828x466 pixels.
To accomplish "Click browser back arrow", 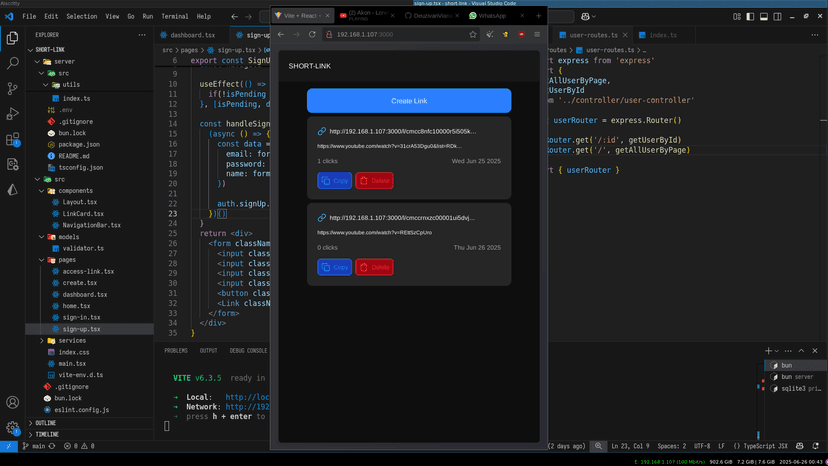I will pyautogui.click(x=281, y=34).
